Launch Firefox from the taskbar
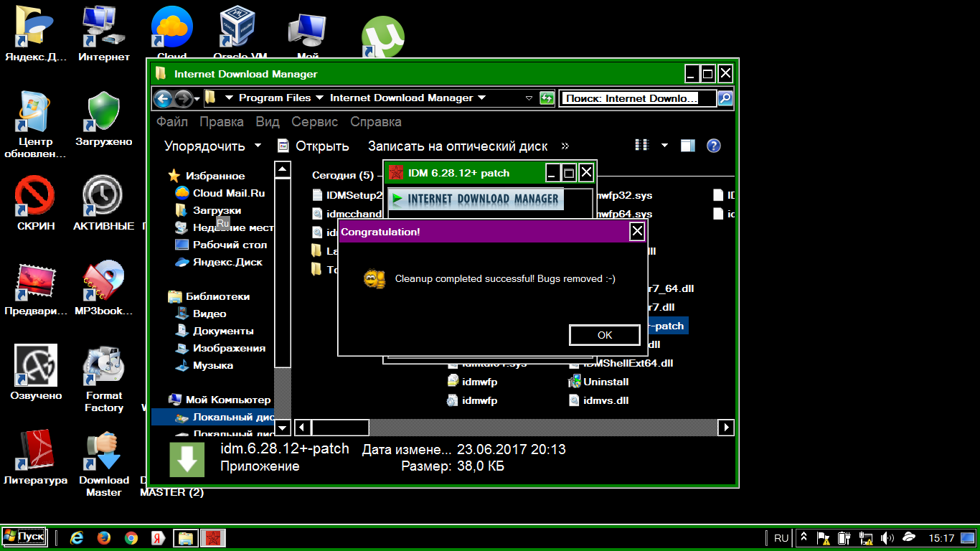 [x=104, y=537]
